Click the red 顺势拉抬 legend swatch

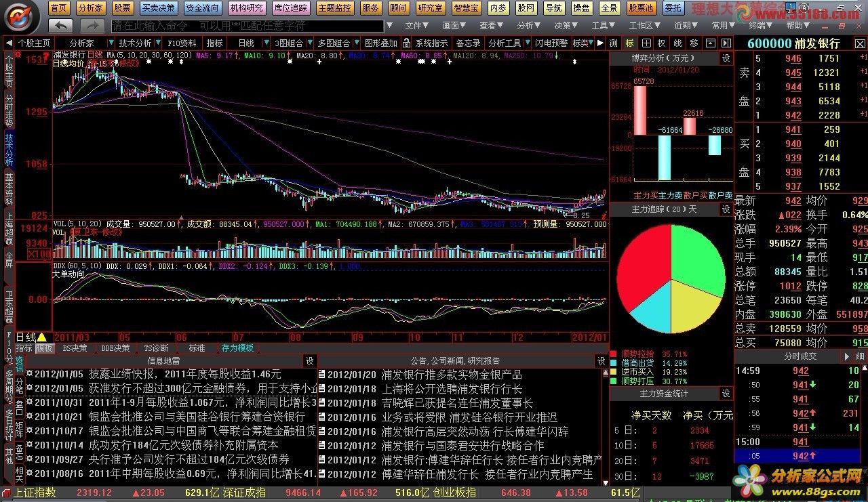coord(614,354)
